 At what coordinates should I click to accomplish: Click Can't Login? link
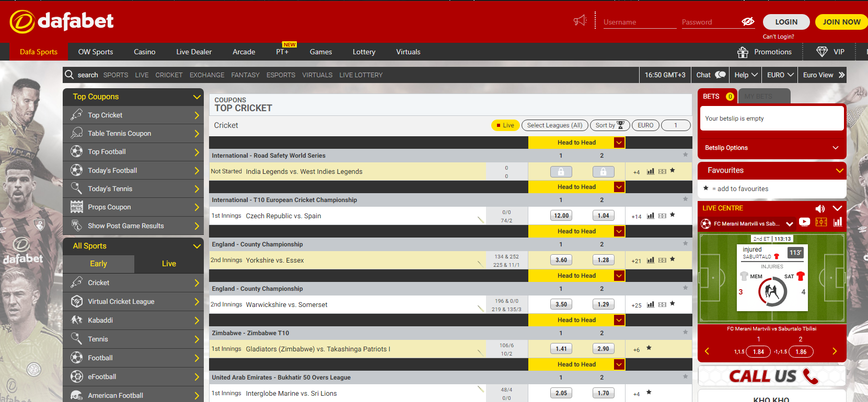(778, 37)
